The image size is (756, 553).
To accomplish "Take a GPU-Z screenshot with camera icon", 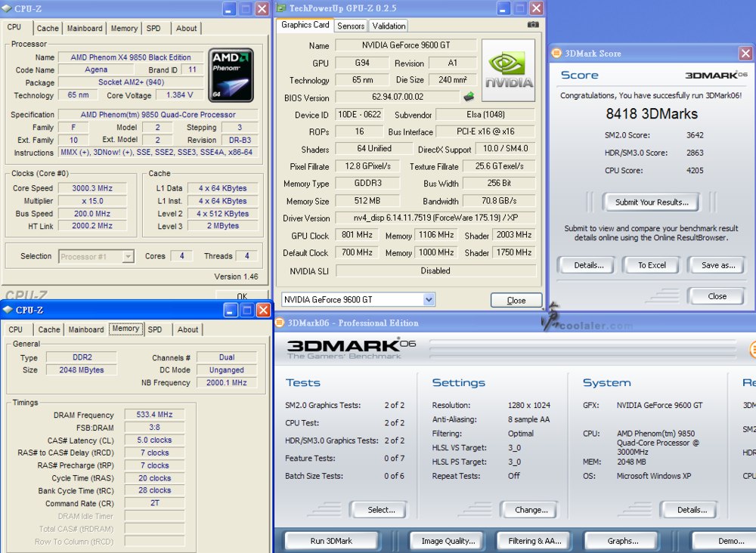I will click(533, 25).
